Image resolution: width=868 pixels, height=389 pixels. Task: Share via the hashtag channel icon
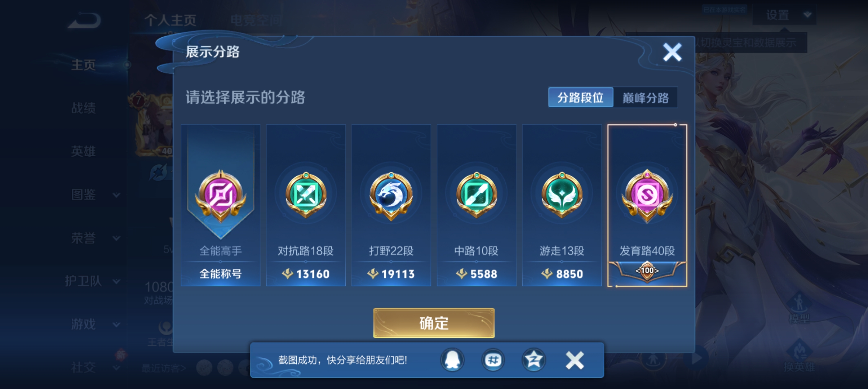pyautogui.click(x=493, y=360)
